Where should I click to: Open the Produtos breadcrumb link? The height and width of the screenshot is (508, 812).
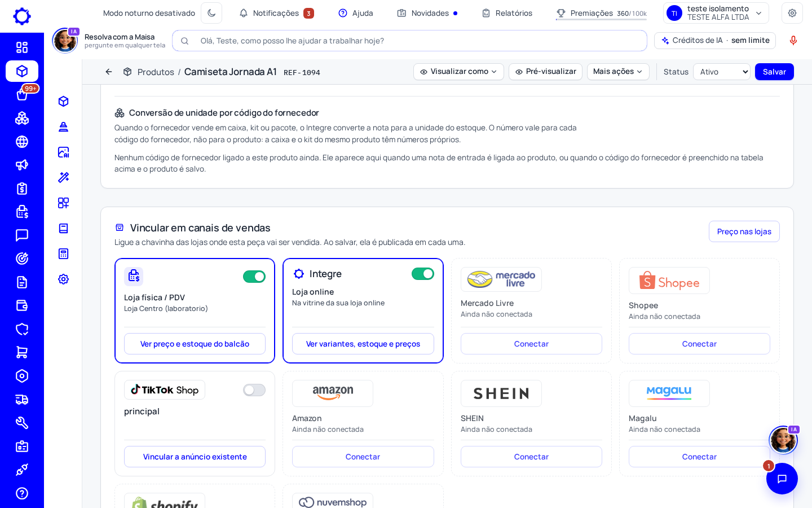coord(156,72)
